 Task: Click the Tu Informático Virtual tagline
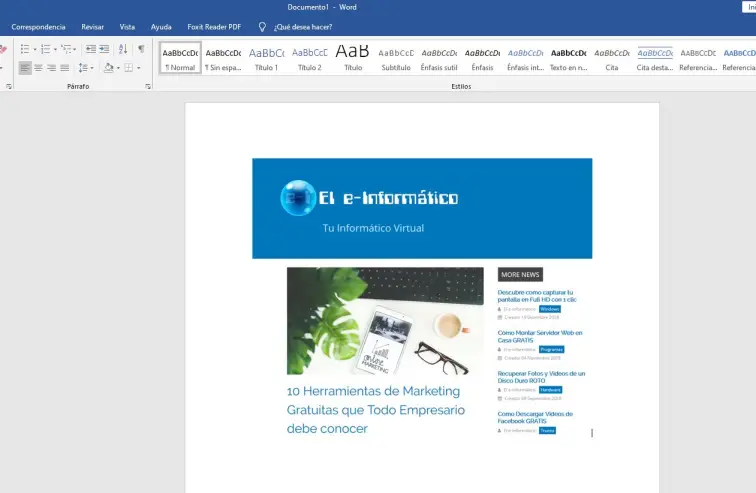click(373, 228)
